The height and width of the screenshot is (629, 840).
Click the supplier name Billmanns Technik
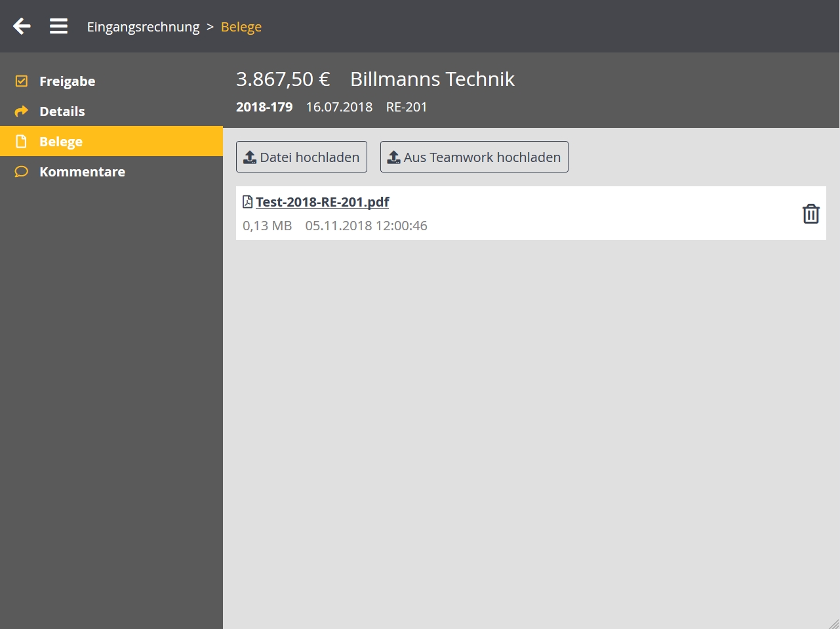pyautogui.click(x=432, y=79)
